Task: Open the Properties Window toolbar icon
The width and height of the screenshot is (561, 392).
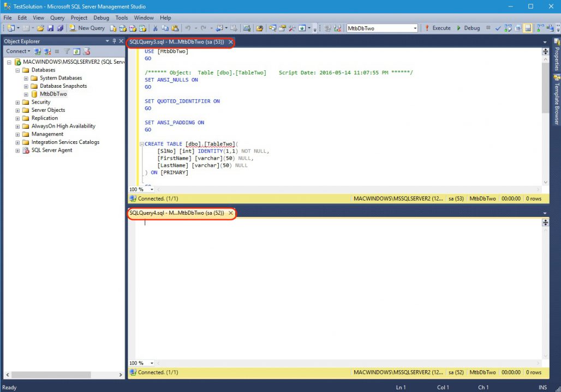Action: [x=283, y=28]
